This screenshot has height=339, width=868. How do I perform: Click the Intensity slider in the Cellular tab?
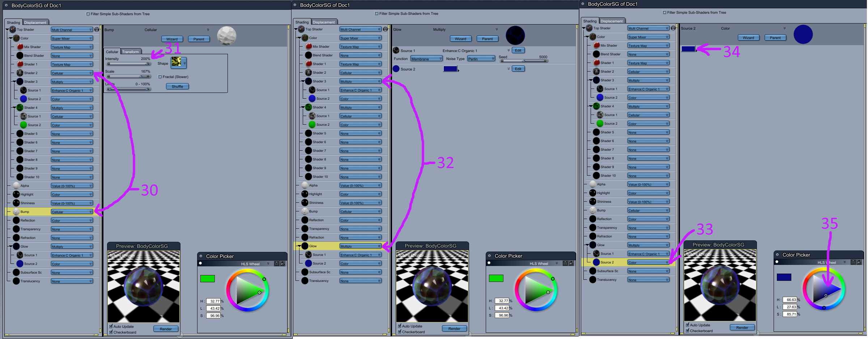(128, 64)
